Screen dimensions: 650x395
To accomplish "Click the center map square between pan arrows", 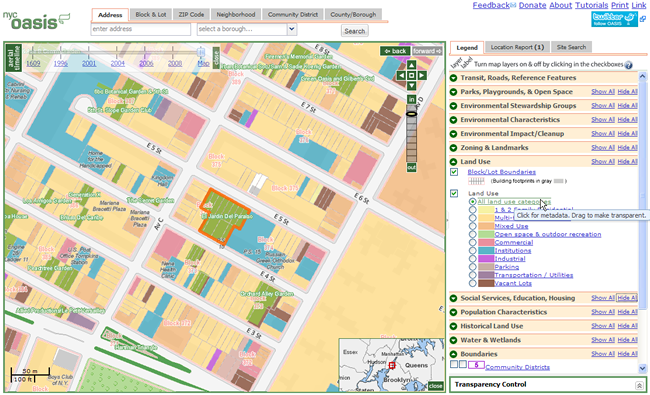I will coord(411,75).
